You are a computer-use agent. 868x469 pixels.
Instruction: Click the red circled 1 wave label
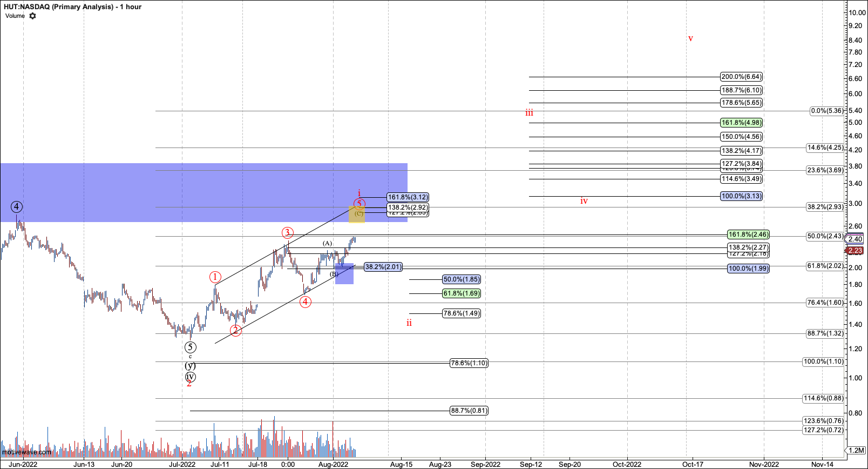pyautogui.click(x=215, y=277)
